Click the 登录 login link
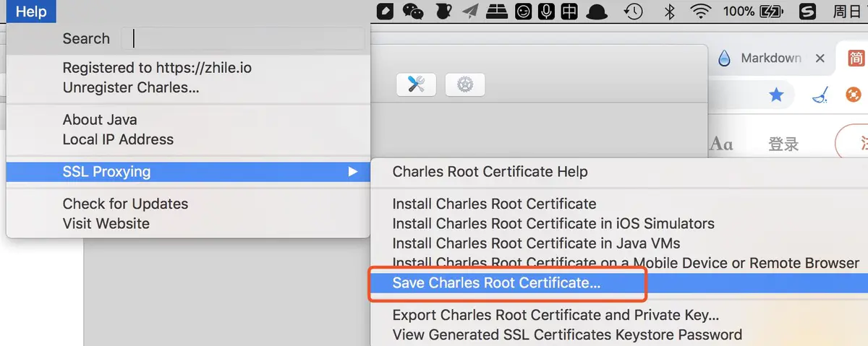The height and width of the screenshot is (346, 868). point(783,144)
